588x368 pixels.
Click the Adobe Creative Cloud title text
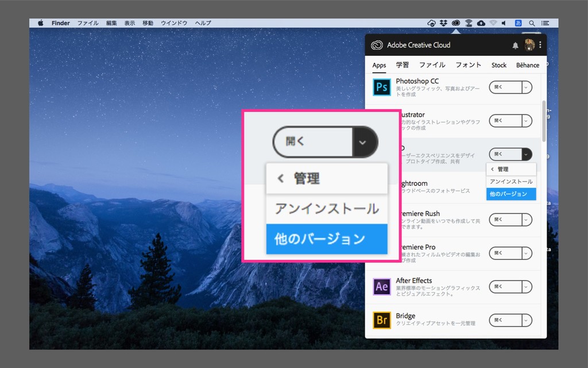tap(419, 45)
